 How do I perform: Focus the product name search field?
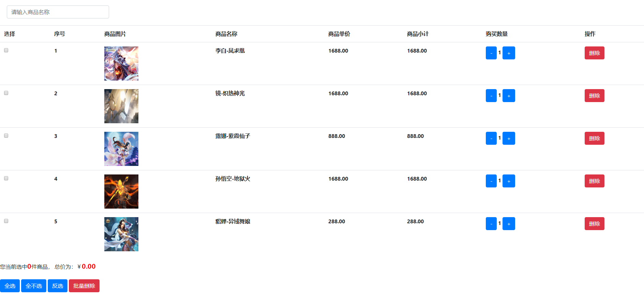pos(58,12)
